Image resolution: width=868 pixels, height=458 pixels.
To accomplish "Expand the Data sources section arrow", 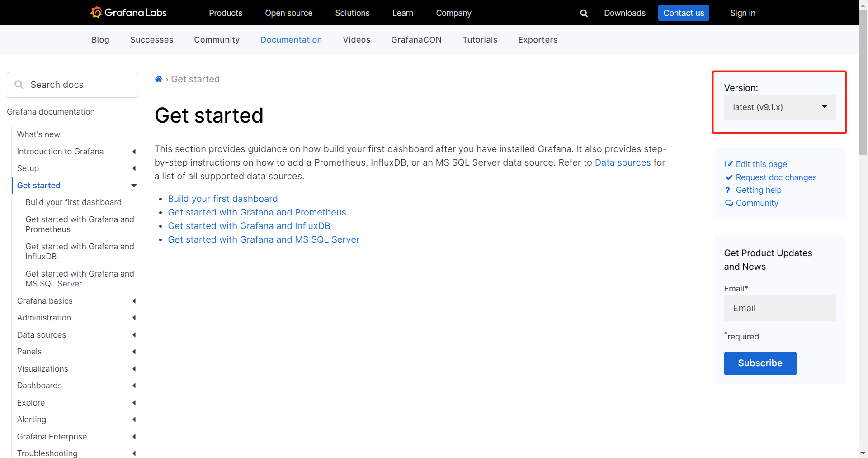I will pos(134,335).
